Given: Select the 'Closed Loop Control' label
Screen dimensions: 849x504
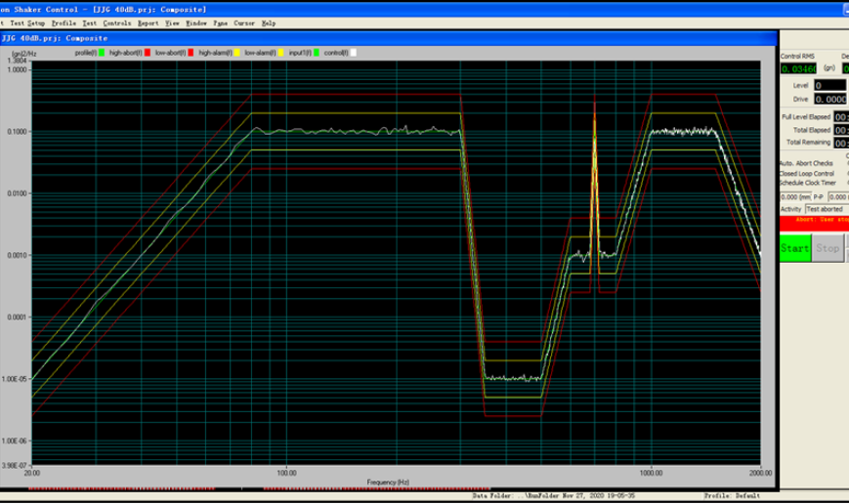Looking at the screenshot, I should tap(807, 174).
